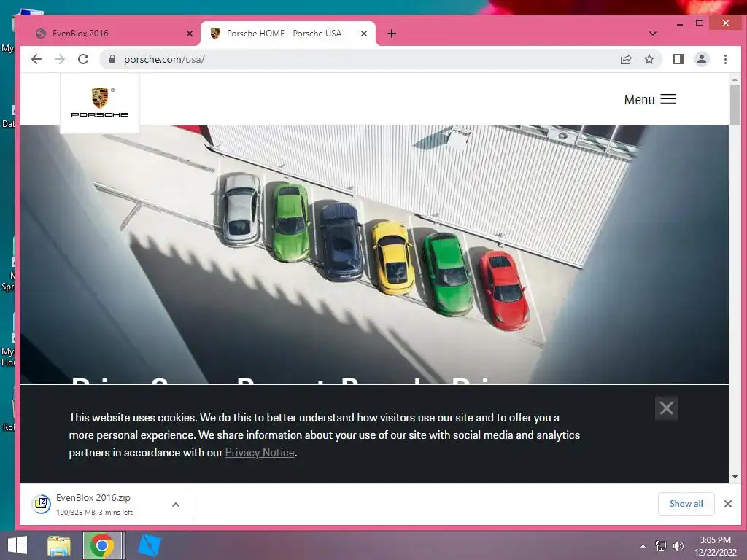Reload the Porsche page
This screenshot has width=747, height=560.
(x=83, y=59)
